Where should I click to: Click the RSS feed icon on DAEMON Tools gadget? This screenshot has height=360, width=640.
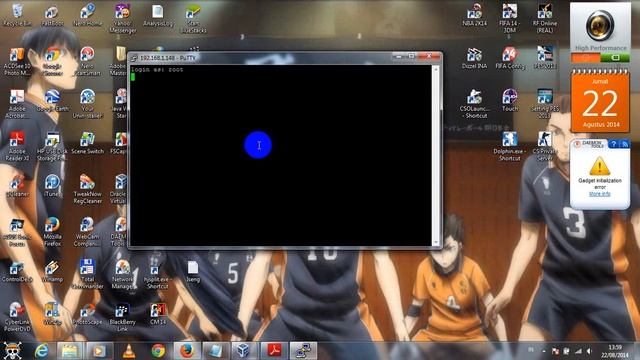(624, 144)
